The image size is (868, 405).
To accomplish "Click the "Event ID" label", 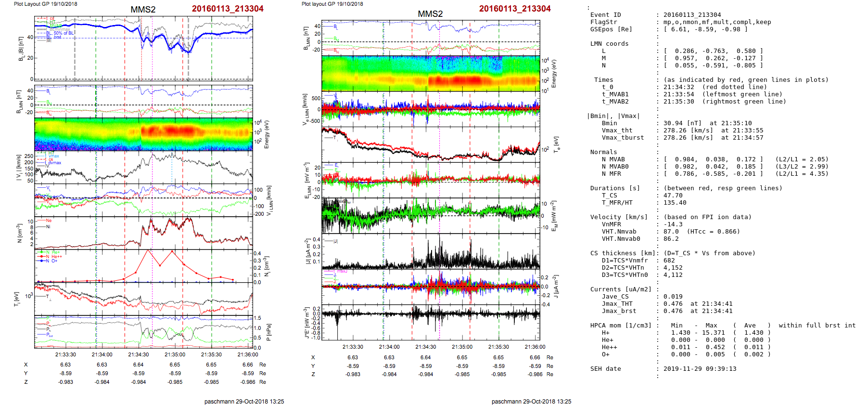I will pos(605,15).
